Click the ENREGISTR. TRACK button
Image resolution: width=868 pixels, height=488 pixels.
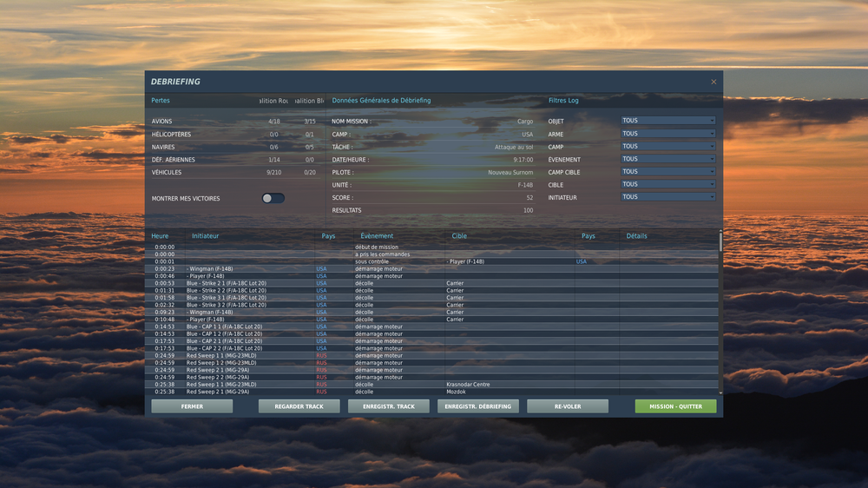pos(389,406)
